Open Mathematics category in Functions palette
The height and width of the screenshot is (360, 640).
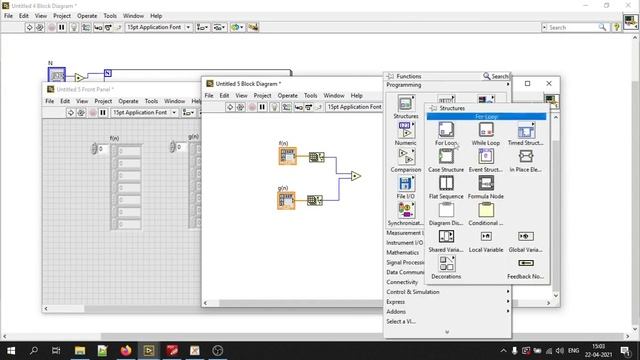(x=402, y=252)
